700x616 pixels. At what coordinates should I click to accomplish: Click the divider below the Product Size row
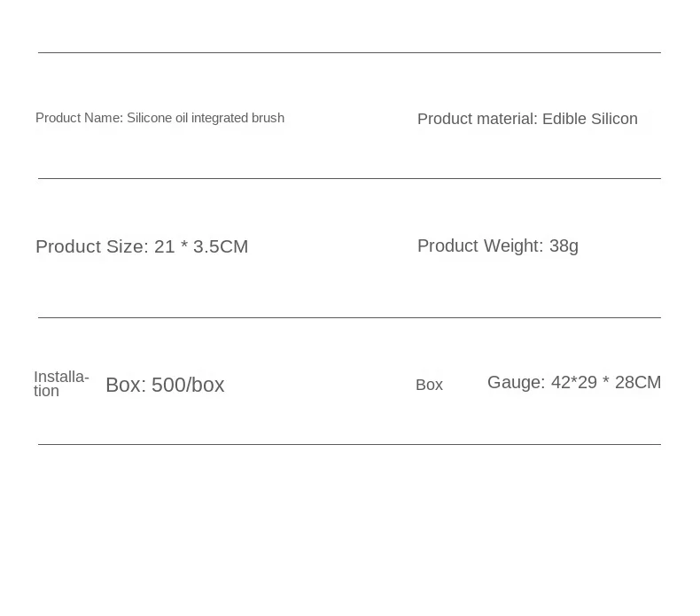pyautogui.click(x=349, y=318)
